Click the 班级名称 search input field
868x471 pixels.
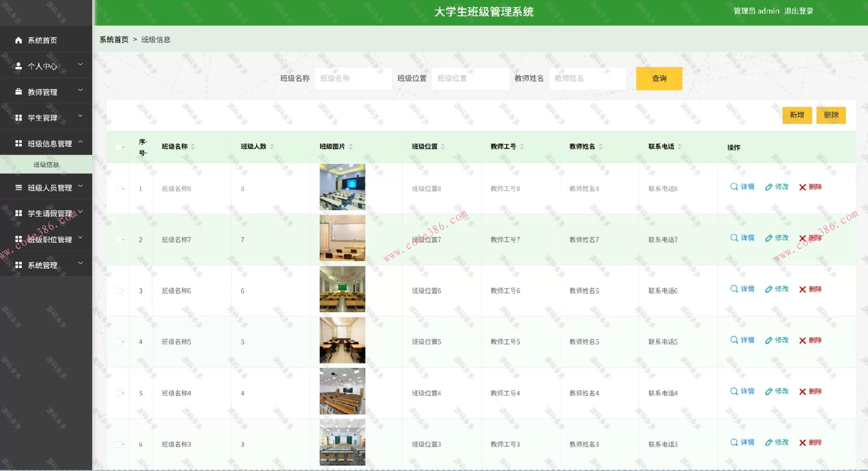tap(353, 78)
